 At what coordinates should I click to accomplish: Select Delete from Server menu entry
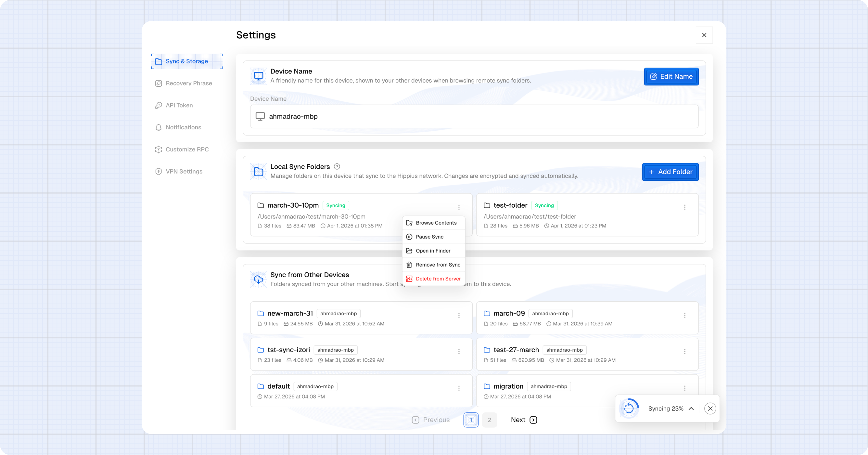tap(438, 279)
